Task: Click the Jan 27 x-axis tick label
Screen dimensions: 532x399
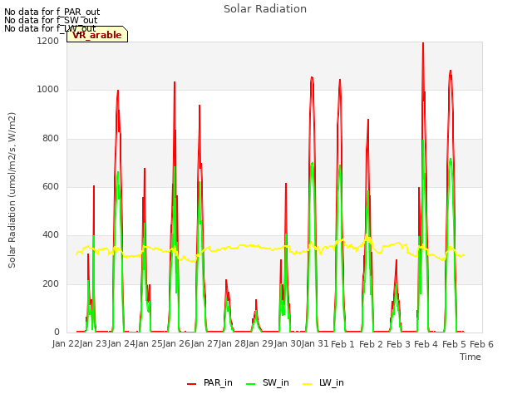Action: 204,344
